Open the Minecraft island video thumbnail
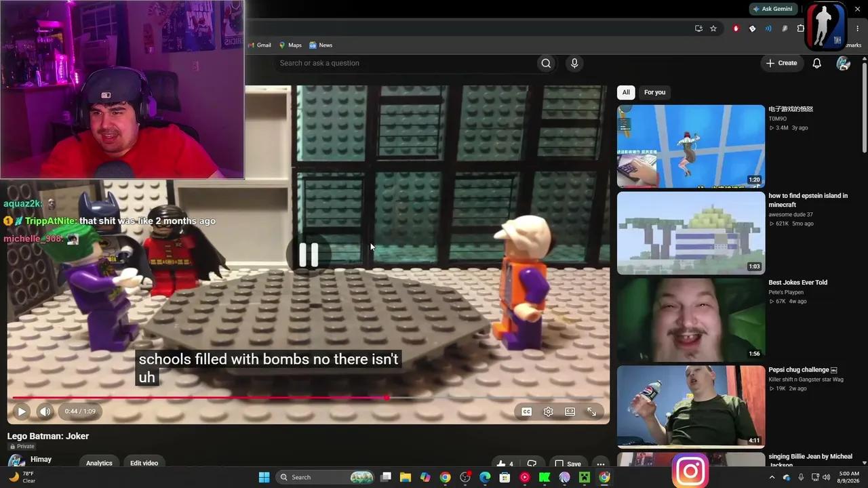Image resolution: width=868 pixels, height=488 pixels. click(690, 233)
